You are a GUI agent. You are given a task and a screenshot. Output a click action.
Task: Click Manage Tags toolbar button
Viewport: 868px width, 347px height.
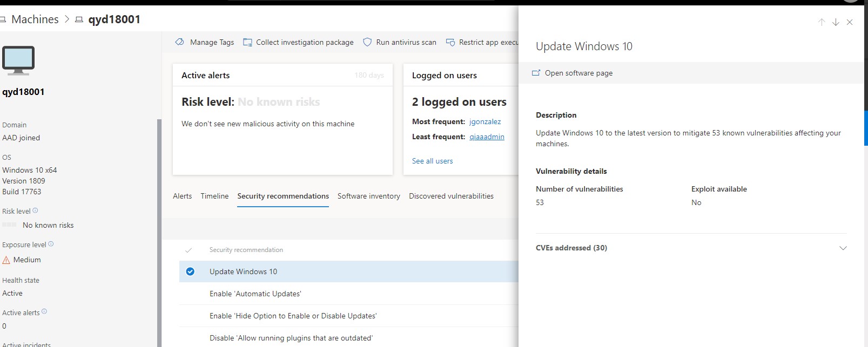click(x=205, y=42)
